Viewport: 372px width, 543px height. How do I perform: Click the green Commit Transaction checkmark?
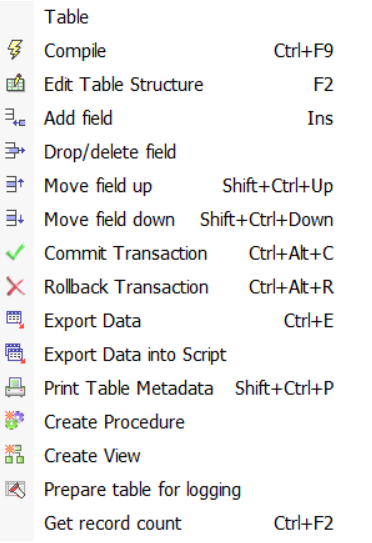point(15,252)
